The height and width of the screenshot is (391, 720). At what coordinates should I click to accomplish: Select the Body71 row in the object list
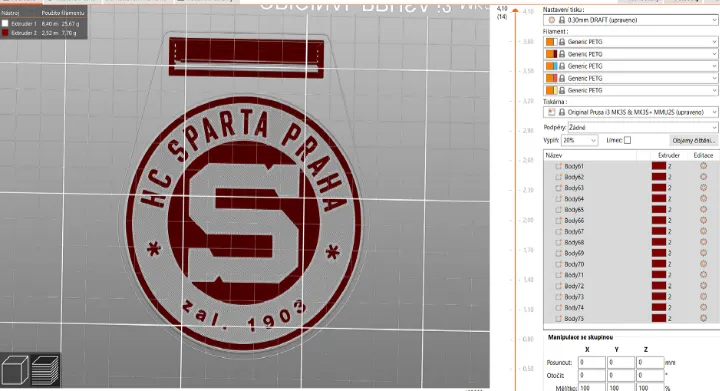click(631, 275)
